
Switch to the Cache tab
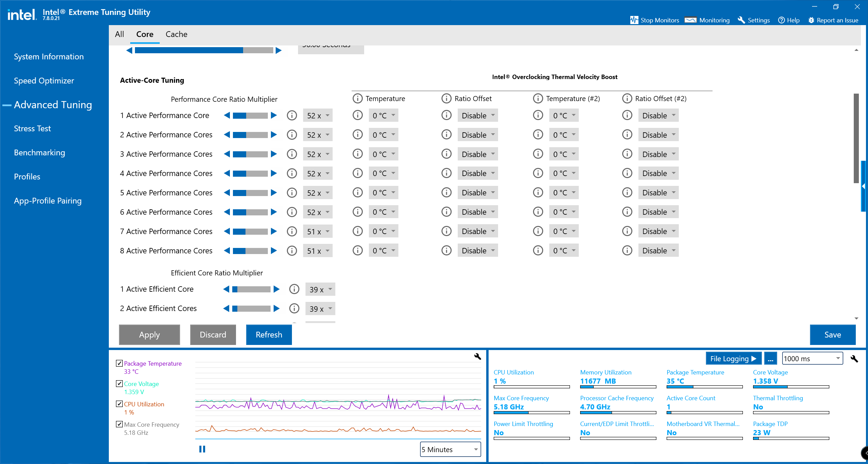(176, 34)
